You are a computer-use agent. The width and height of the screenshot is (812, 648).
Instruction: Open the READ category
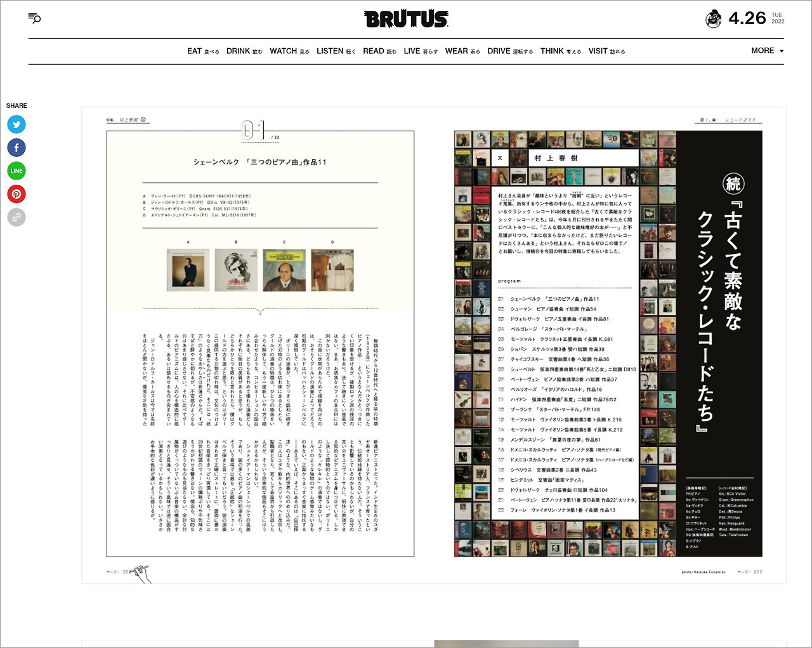pyautogui.click(x=379, y=51)
